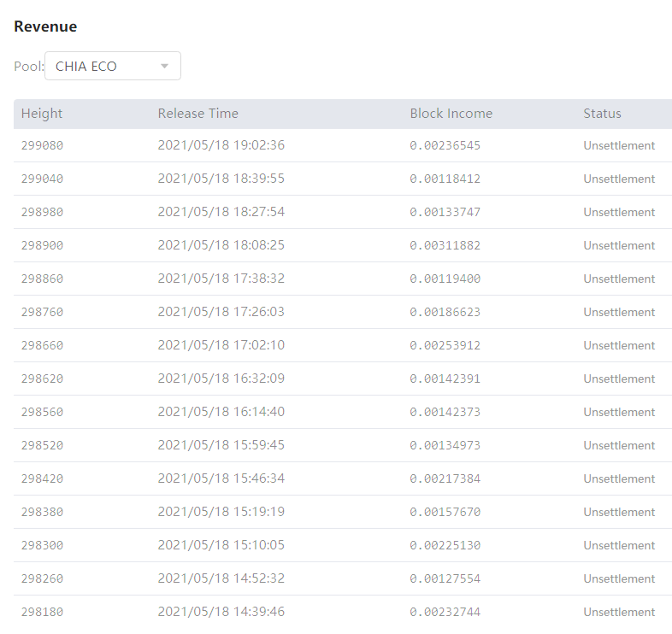672x634 pixels.
Task: Click the Status column header
Action: point(602,114)
